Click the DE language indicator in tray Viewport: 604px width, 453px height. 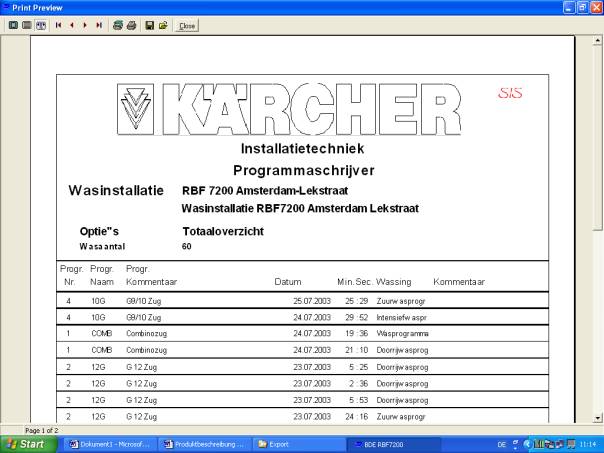tap(502, 445)
